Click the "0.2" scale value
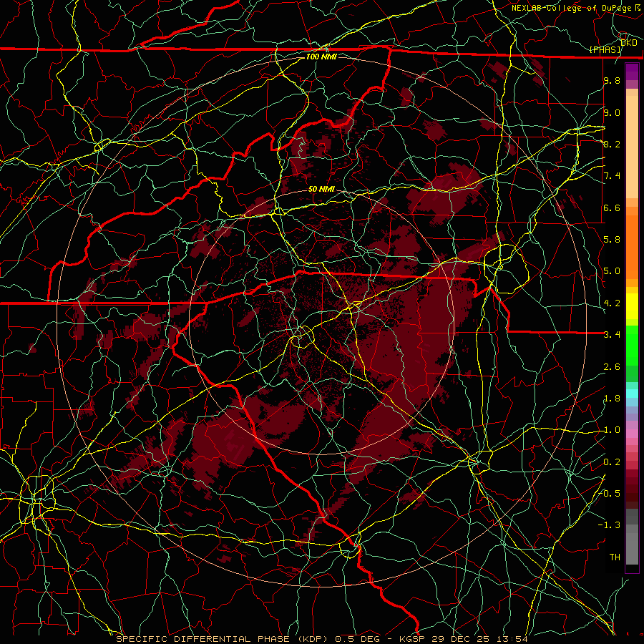The width and height of the screenshot is (644, 644). 612,462
